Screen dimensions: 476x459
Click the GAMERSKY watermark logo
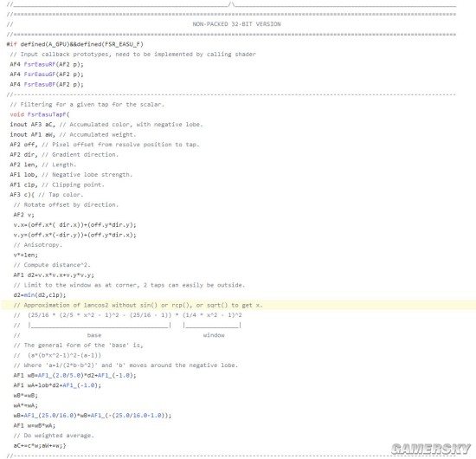431,449
